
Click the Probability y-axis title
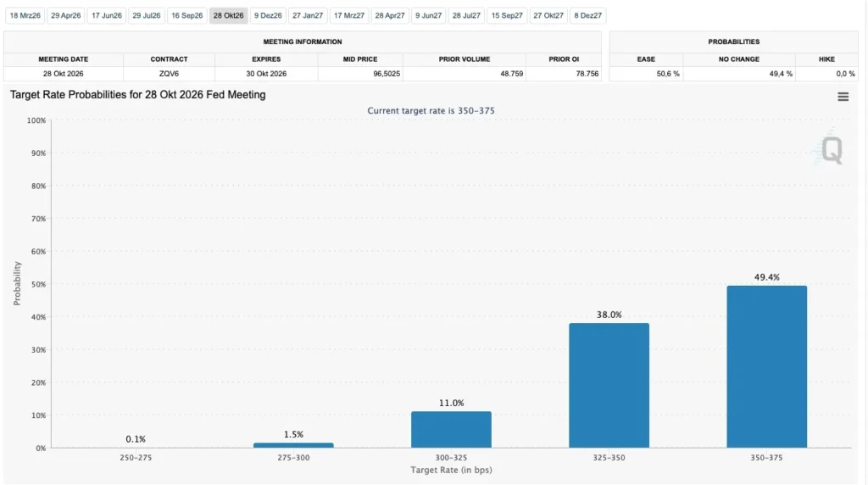click(17, 283)
